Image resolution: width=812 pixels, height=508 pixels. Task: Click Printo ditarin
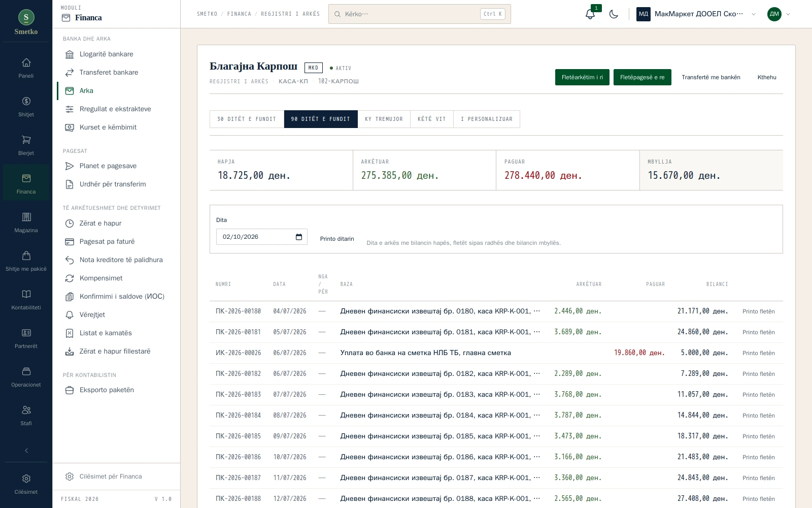337,239
